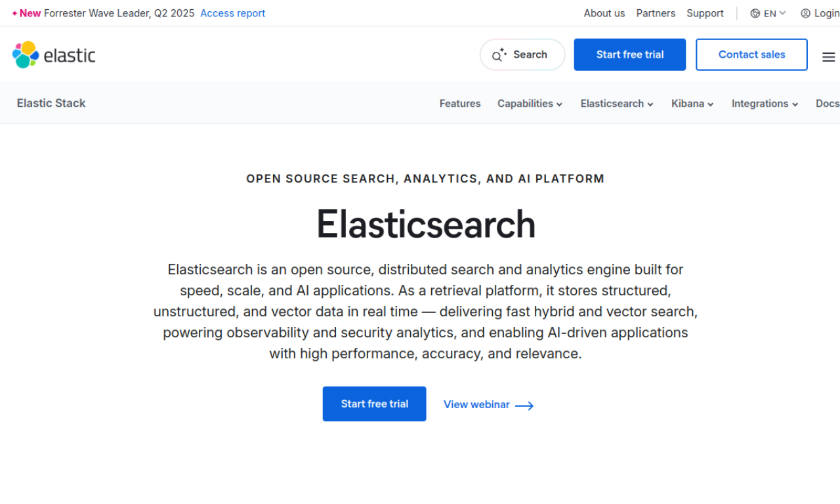The image size is (840, 504).
Task: Click the arrow beside View webinar
Action: point(524,405)
